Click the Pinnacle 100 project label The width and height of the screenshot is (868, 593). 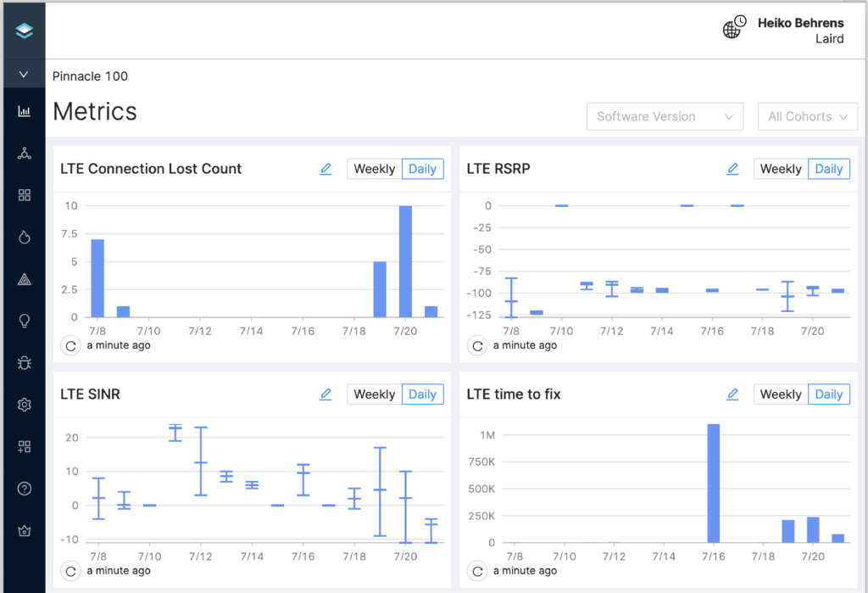point(91,76)
